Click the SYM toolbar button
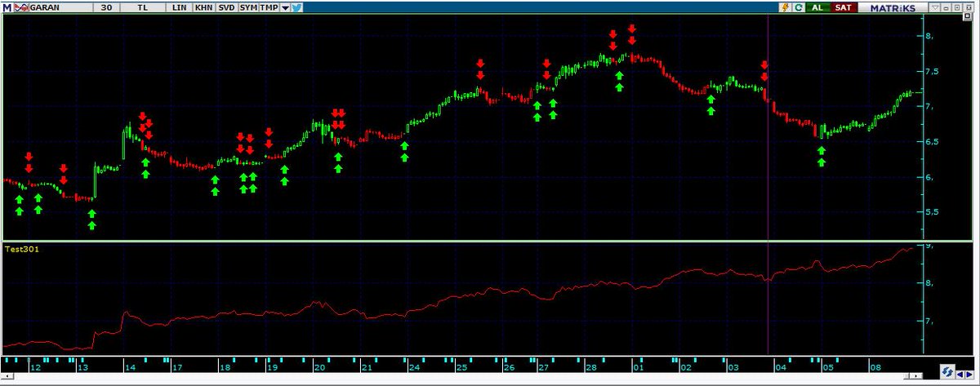Image resolution: width=980 pixels, height=386 pixels. point(248,7)
